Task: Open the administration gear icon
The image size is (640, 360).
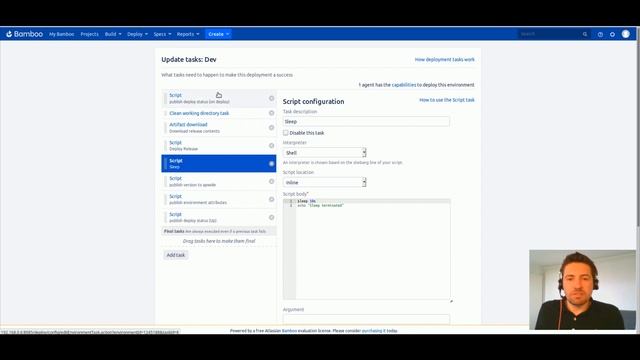Action: point(612,34)
